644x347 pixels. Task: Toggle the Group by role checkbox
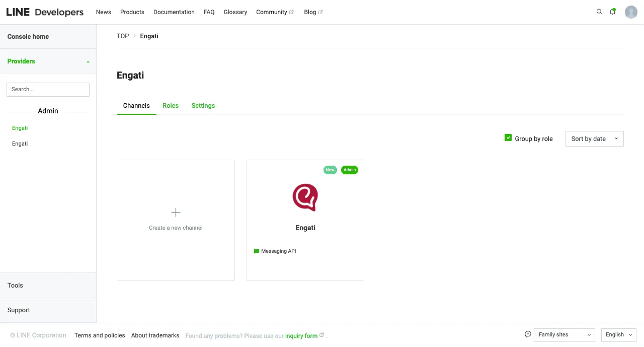coord(508,138)
